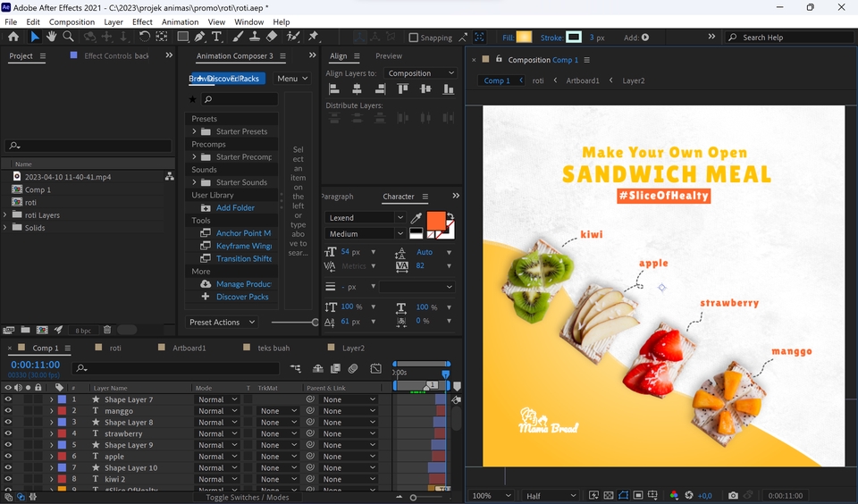Switch to the teks buah timeline tab
This screenshot has width=858, height=504.
point(273,348)
